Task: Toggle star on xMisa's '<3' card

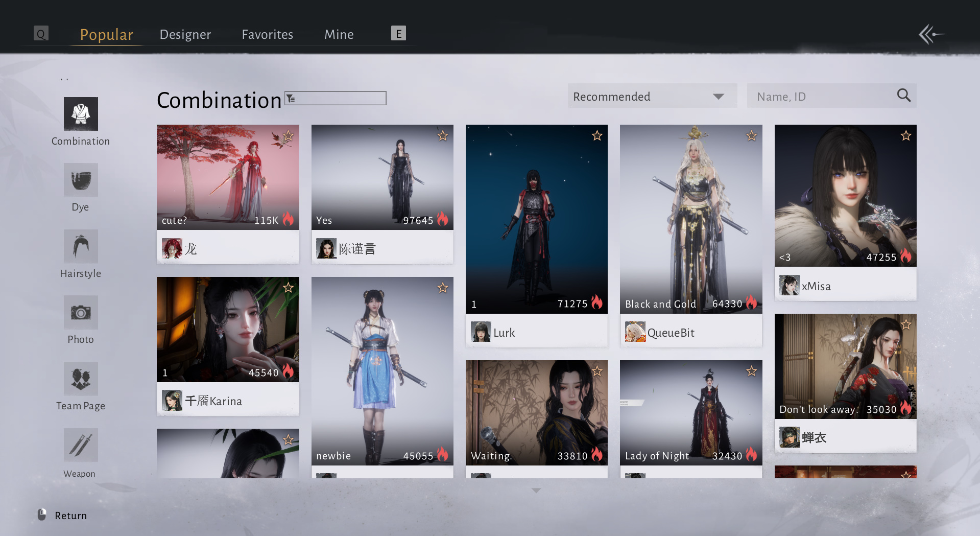Action: click(905, 136)
